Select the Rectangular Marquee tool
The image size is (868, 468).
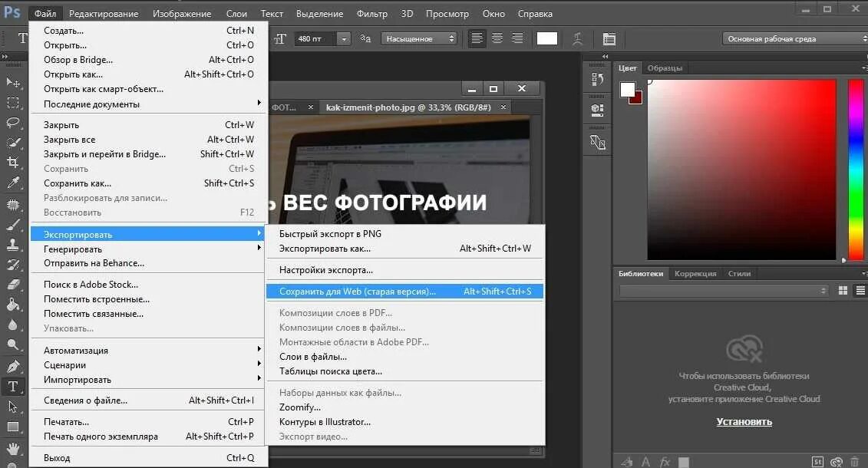click(13, 103)
